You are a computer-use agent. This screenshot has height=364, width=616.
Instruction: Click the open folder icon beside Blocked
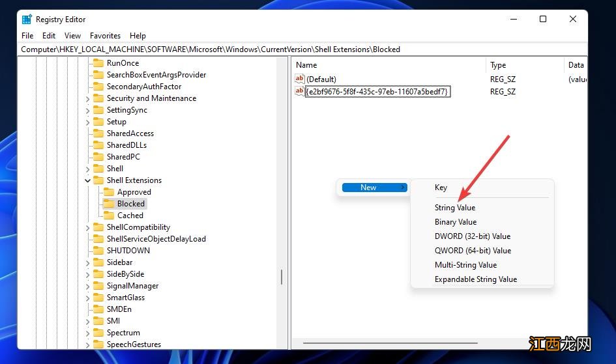(109, 204)
